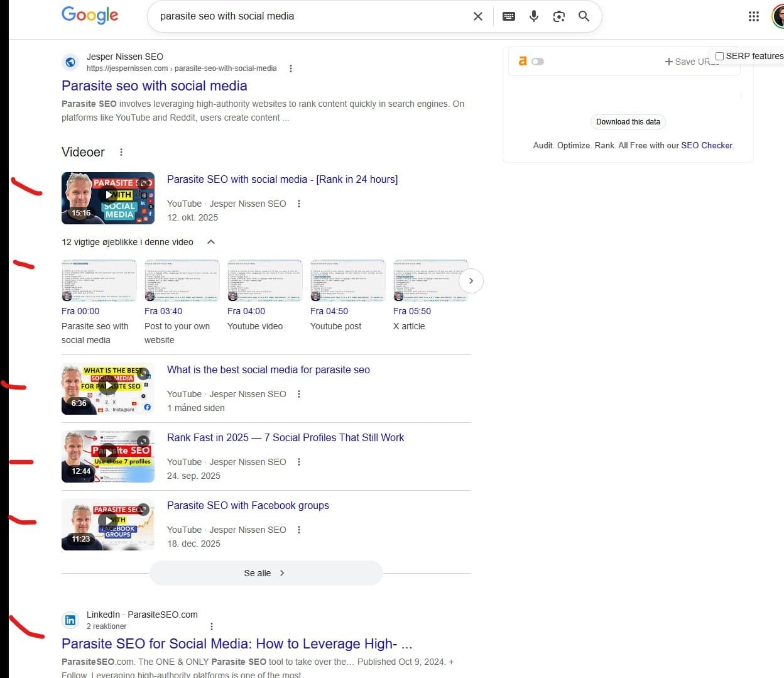Open more options for LinkedIn result
Screen dimensions: 784x678
point(212,626)
